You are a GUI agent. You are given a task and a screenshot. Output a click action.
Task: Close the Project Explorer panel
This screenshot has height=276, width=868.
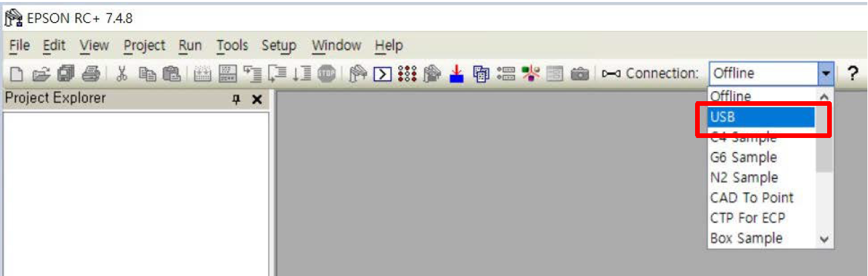(x=257, y=99)
